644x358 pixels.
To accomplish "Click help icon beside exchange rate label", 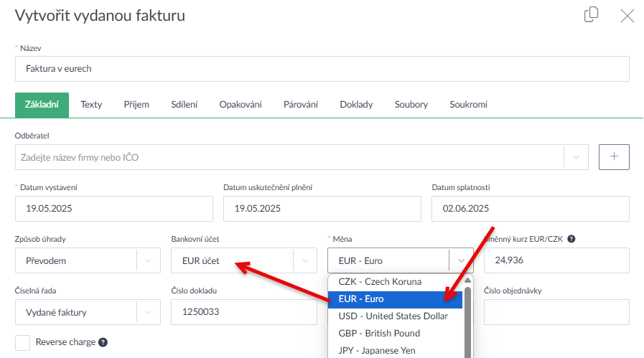I will (x=571, y=239).
